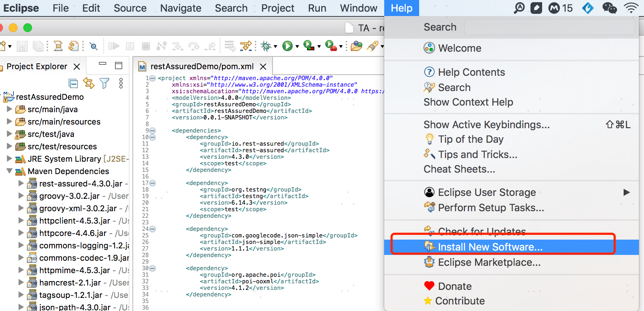Click the WeChat menu bar icon
This screenshot has height=311, width=644.
point(609,8)
